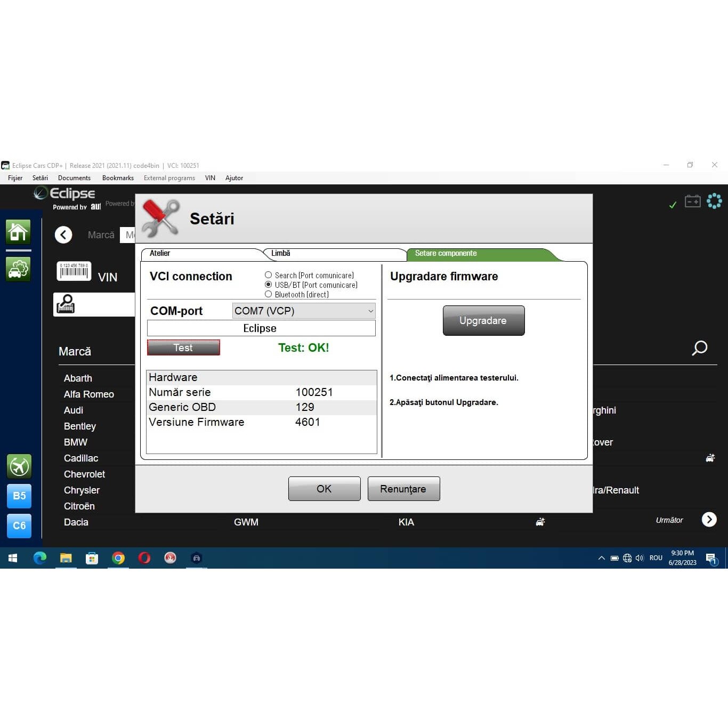
Task: Open Google Chrome from the taskbar
Action: click(118, 558)
